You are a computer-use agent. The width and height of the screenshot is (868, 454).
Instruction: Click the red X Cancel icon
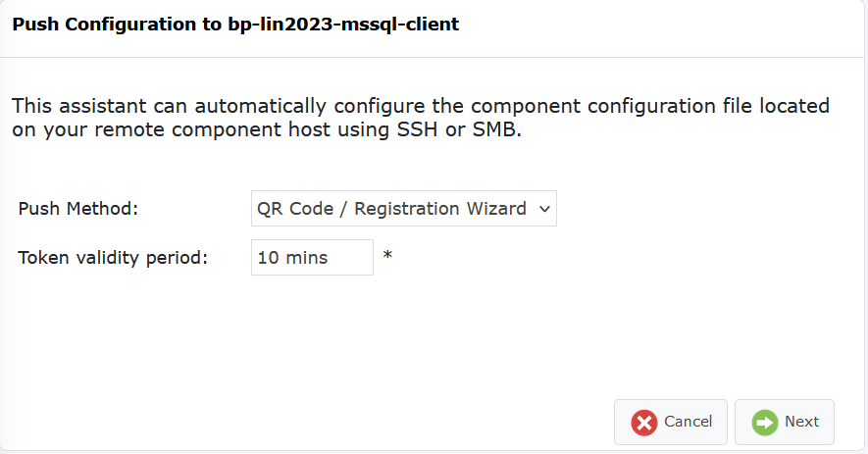point(644,423)
